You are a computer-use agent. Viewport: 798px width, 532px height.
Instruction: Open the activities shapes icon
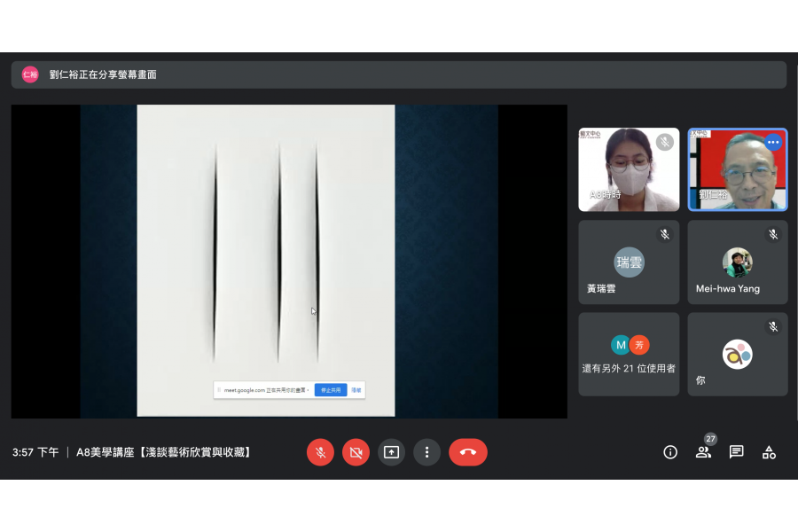(769, 452)
